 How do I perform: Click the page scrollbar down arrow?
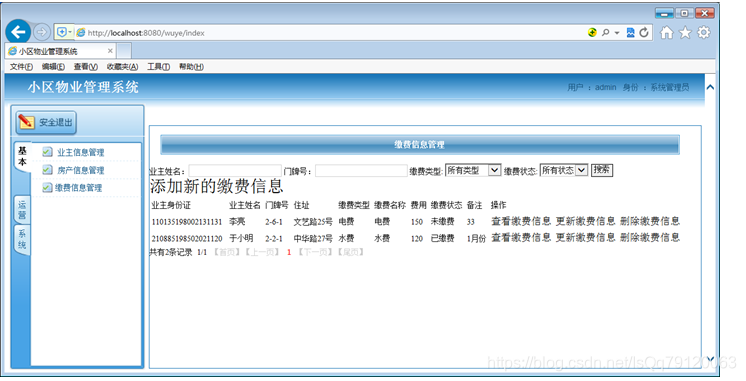pyautogui.click(x=710, y=359)
